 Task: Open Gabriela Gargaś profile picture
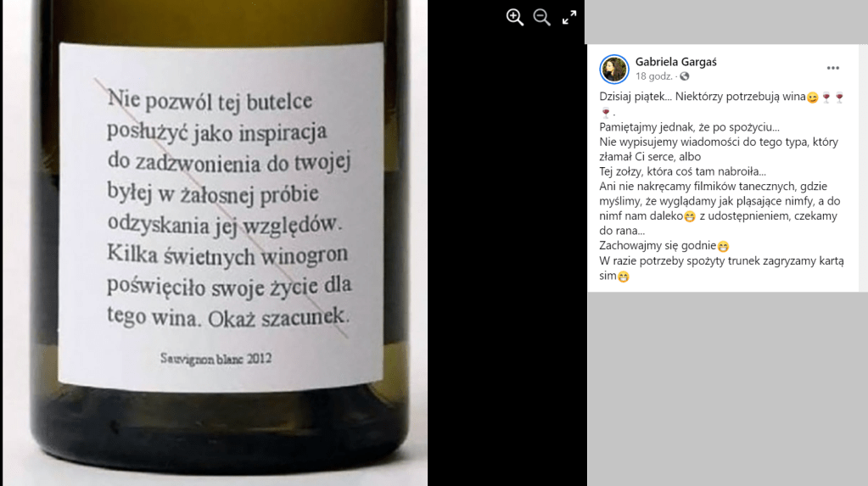tap(614, 70)
